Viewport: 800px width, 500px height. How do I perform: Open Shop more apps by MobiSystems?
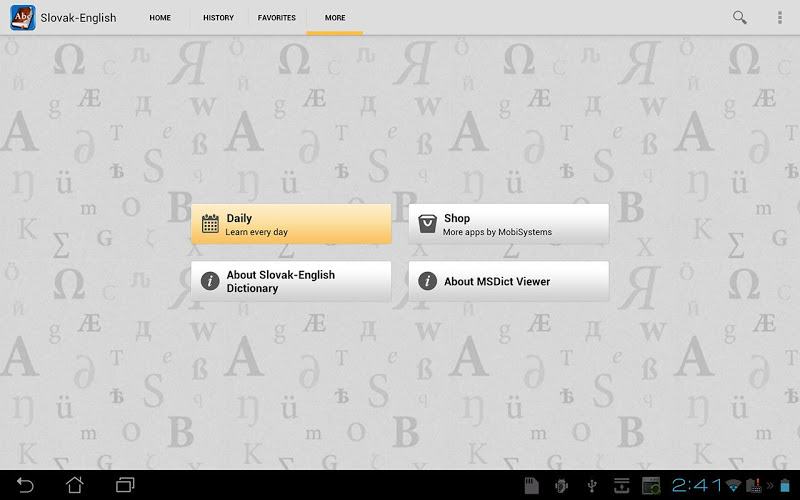point(508,224)
